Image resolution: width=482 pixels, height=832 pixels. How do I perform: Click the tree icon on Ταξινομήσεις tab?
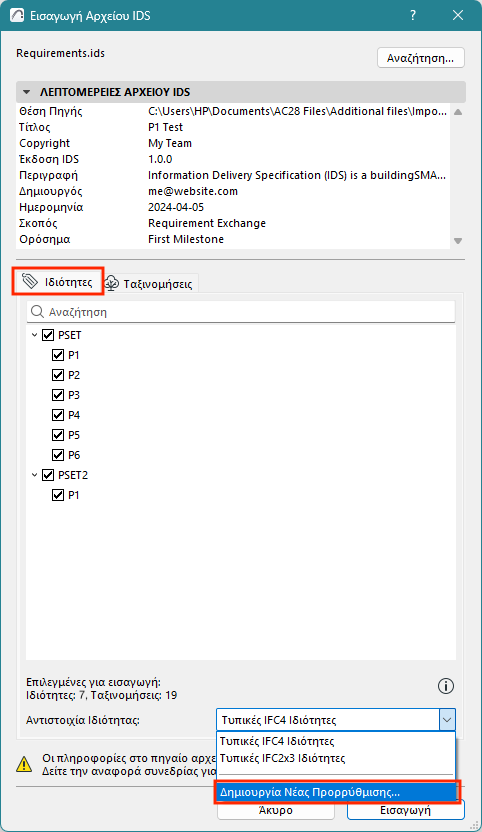tap(111, 283)
